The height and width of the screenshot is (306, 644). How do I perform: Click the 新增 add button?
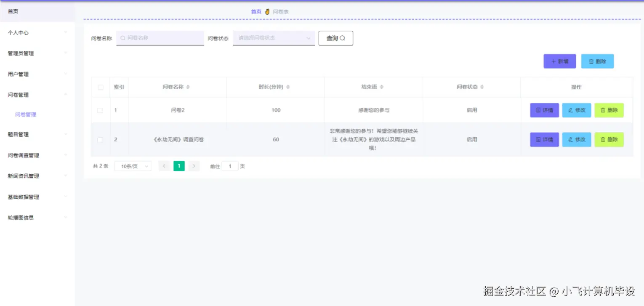point(559,61)
